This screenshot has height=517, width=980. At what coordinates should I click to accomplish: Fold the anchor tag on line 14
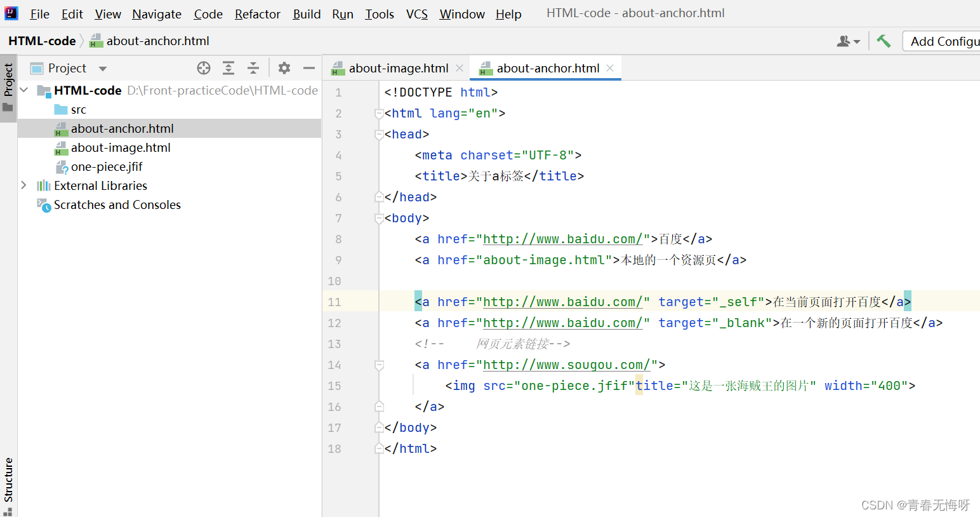(x=379, y=365)
